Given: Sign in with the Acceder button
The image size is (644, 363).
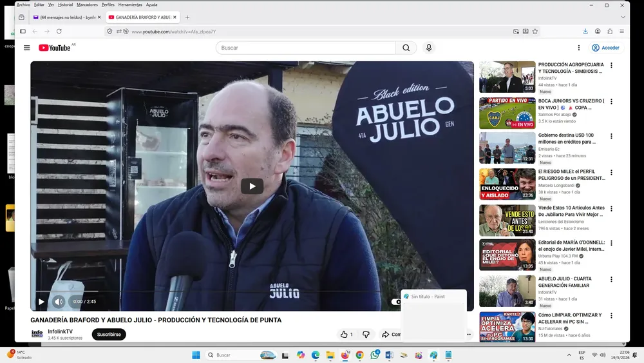Looking at the screenshot, I should coord(605,48).
